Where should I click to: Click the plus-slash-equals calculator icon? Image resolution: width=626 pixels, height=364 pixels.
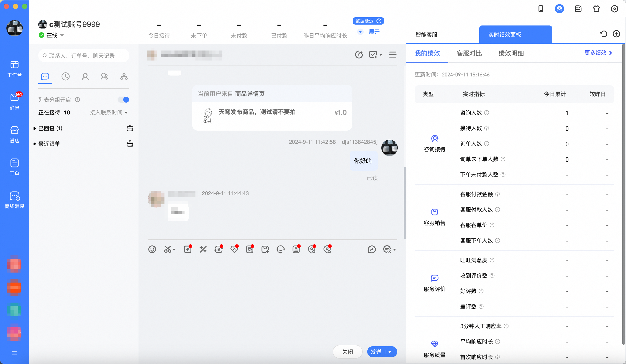203,249
